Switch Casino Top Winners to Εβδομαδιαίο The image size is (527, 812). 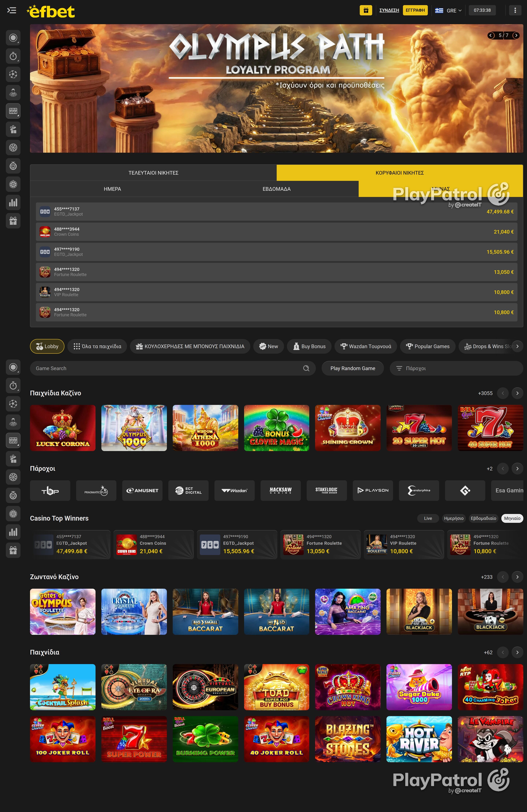coord(483,518)
